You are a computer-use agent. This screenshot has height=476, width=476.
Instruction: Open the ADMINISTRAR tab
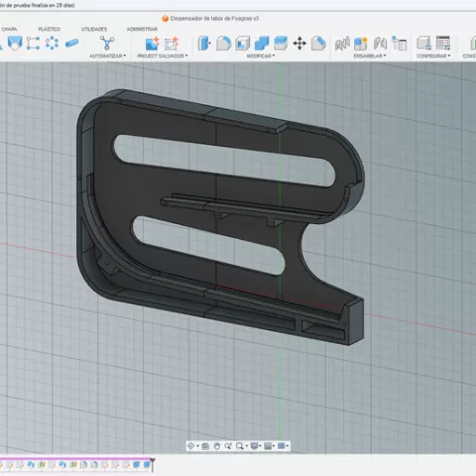coord(142,29)
